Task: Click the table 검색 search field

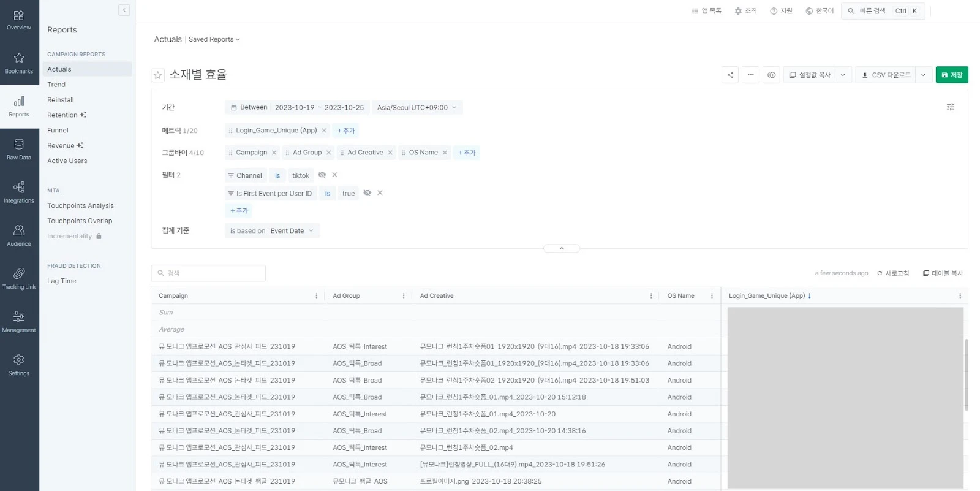Action: tap(208, 273)
